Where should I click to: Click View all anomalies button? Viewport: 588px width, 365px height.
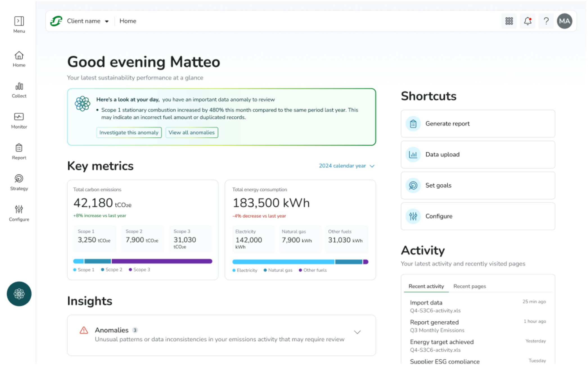click(x=192, y=132)
